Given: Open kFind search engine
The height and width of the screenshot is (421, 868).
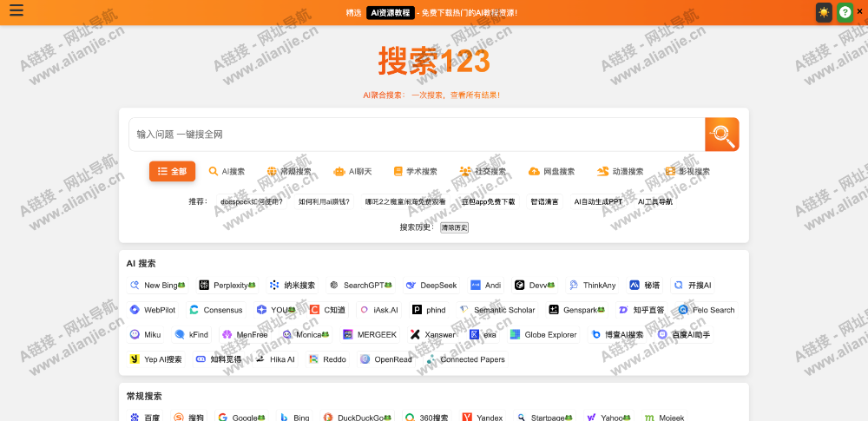Looking at the screenshot, I should click(x=192, y=334).
